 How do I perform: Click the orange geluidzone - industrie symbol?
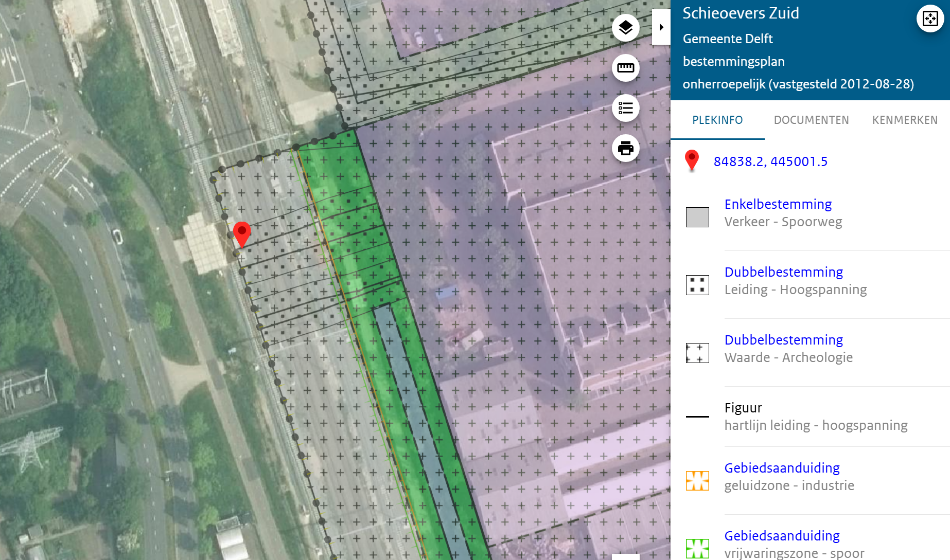(697, 481)
